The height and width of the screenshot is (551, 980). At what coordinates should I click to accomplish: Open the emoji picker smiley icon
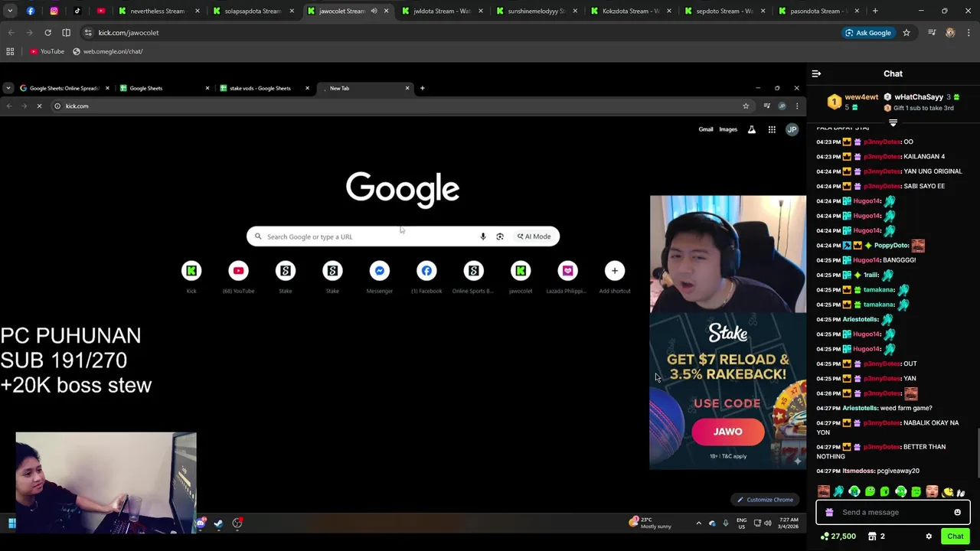pos(957,513)
